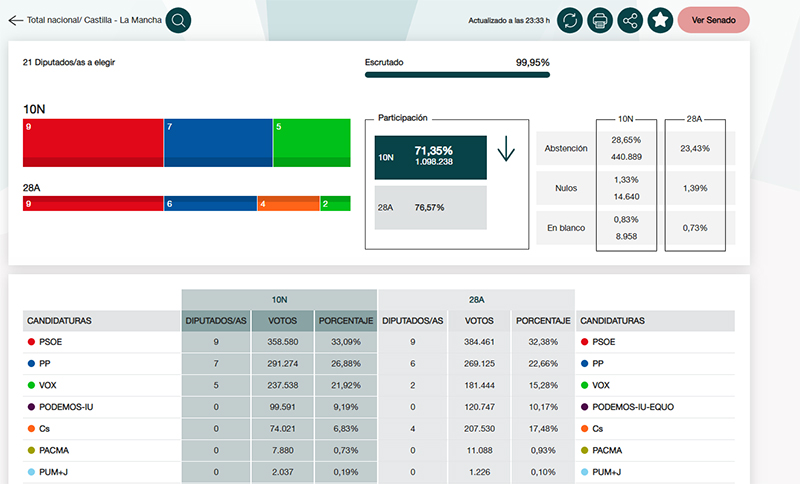
Task: Click the print icon
Action: [x=600, y=20]
